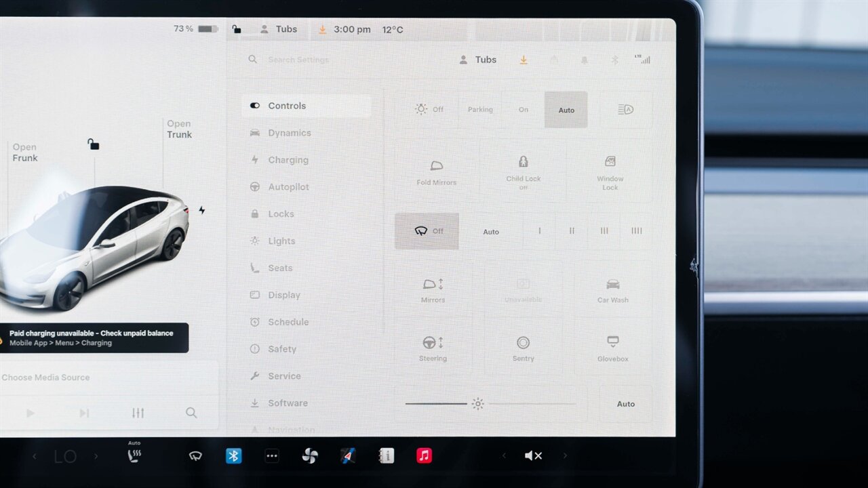The width and height of the screenshot is (868, 488).
Task: Open the Apple Music app
Action: point(425,456)
